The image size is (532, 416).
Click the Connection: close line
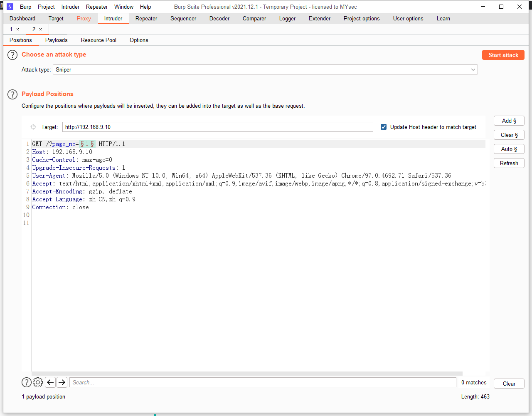(61, 207)
